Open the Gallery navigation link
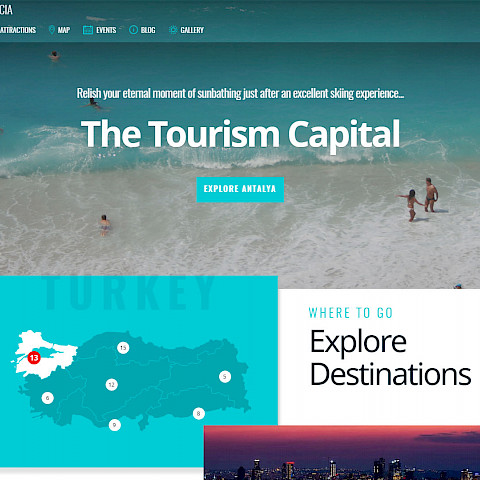Image resolution: width=480 pixels, height=480 pixels. coord(192,30)
